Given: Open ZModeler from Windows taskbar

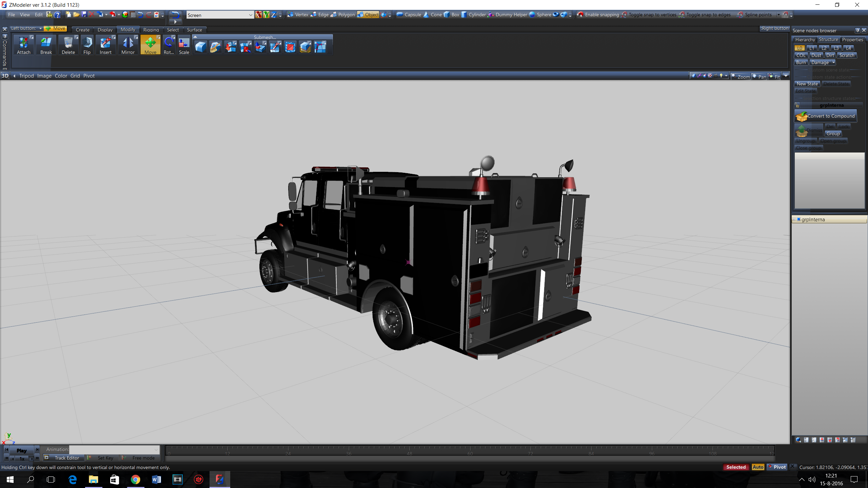Looking at the screenshot, I should click(219, 479).
